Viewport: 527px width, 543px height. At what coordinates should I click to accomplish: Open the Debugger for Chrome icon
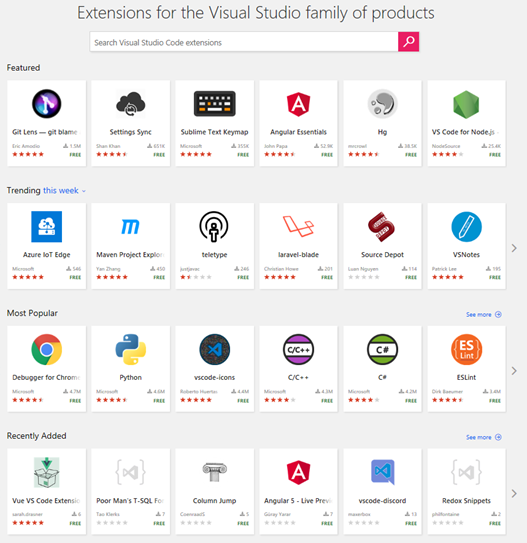[x=46, y=349]
